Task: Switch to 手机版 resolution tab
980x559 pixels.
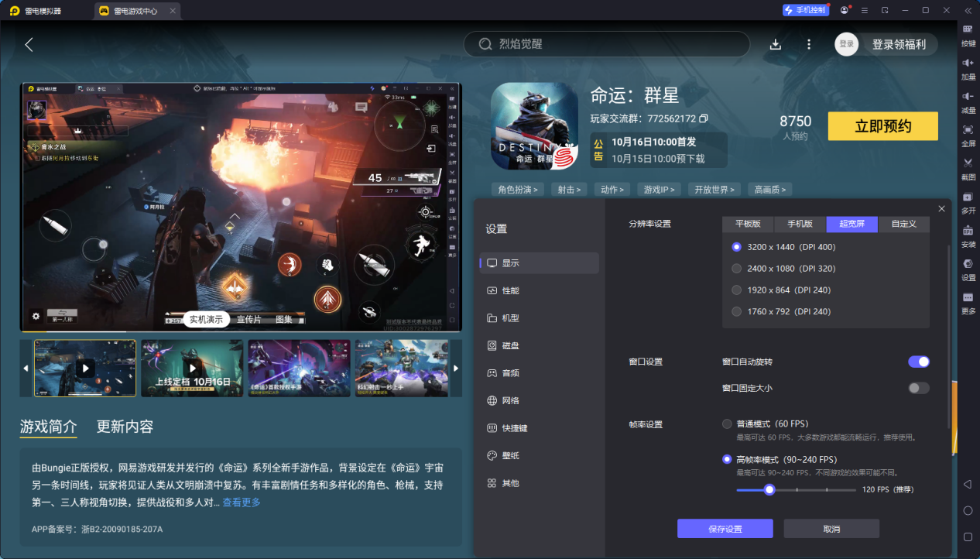Action: click(800, 224)
